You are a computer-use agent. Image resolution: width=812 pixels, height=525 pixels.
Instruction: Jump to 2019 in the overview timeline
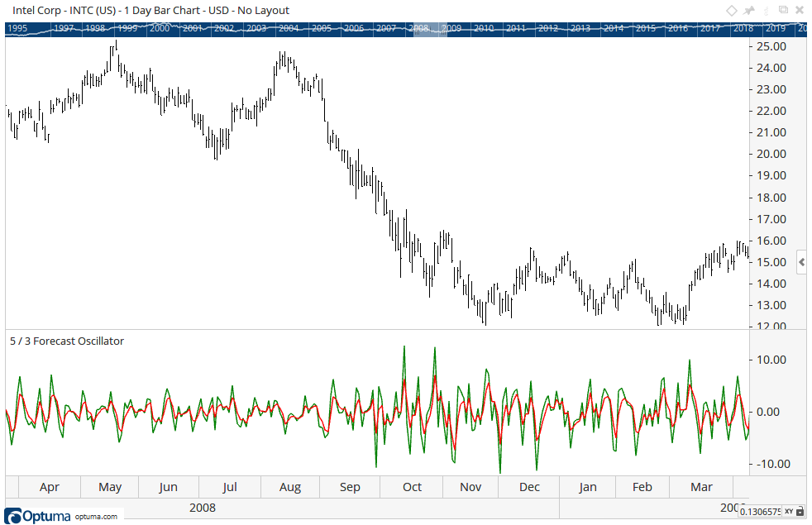coord(776,28)
